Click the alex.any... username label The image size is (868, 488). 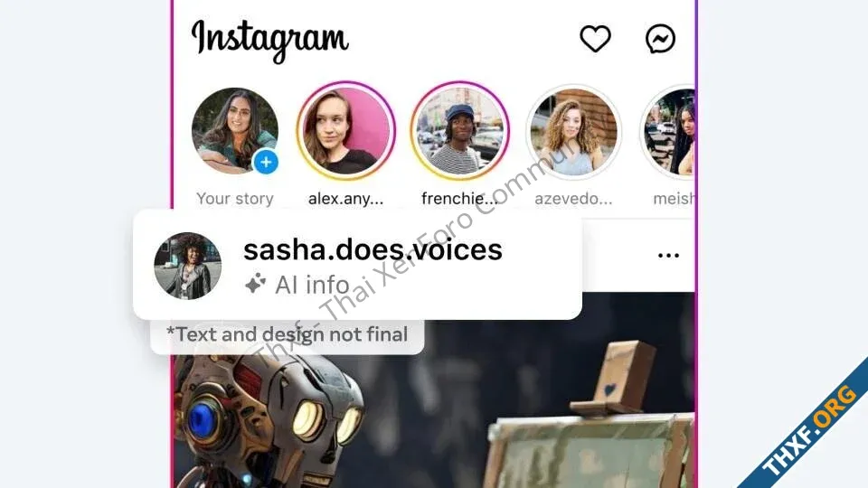[346, 199]
